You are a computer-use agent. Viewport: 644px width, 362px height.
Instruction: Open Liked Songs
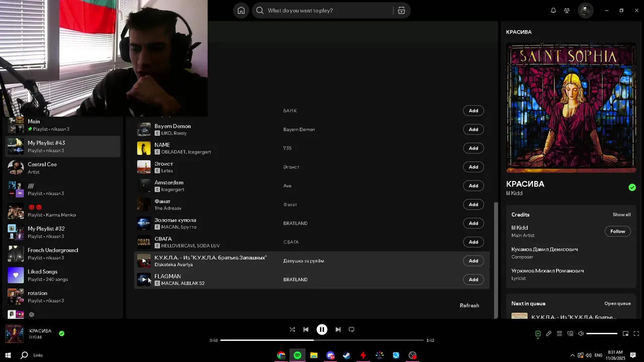(63, 275)
